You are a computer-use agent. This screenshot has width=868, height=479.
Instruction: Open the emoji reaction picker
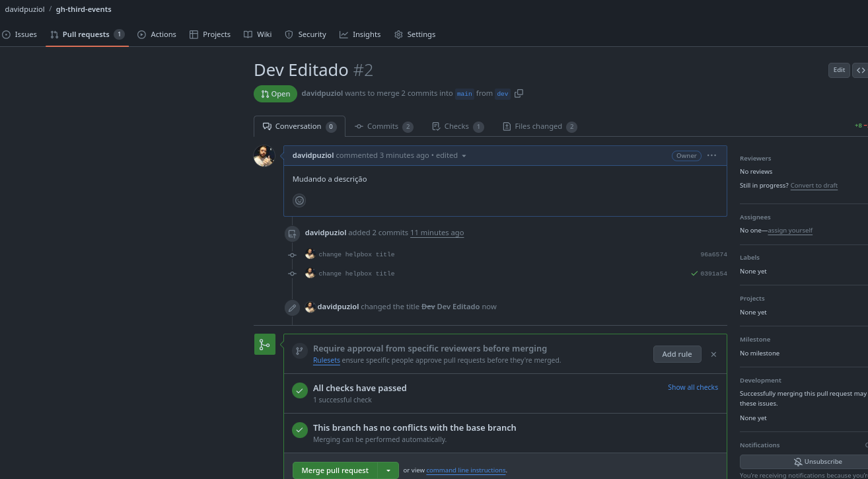point(299,200)
